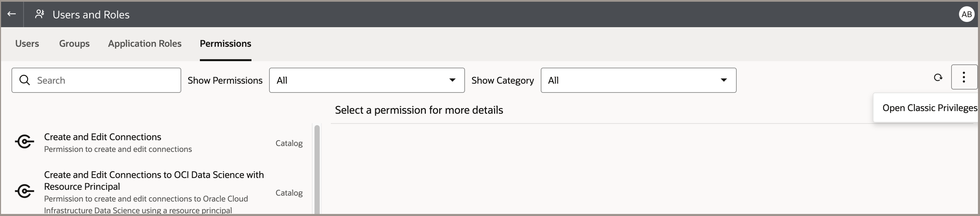Image resolution: width=980 pixels, height=216 pixels.
Task: Open the AB user avatar menu
Action: [x=966, y=14]
